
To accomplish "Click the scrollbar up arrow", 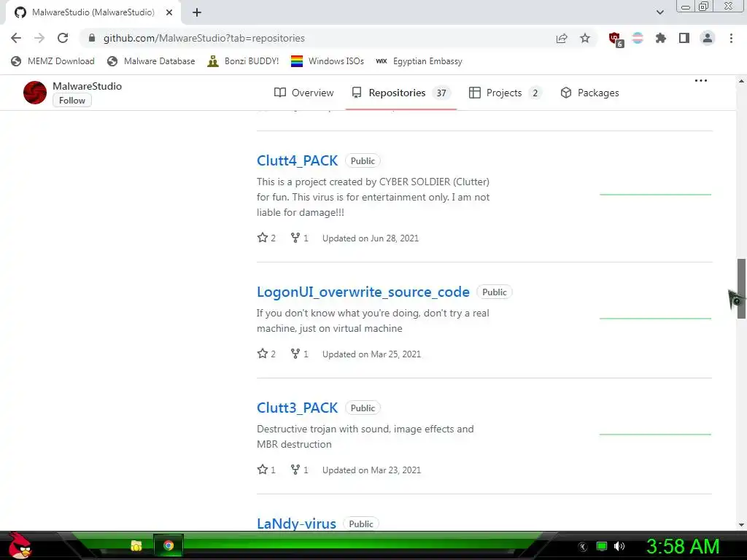I will (x=741, y=81).
